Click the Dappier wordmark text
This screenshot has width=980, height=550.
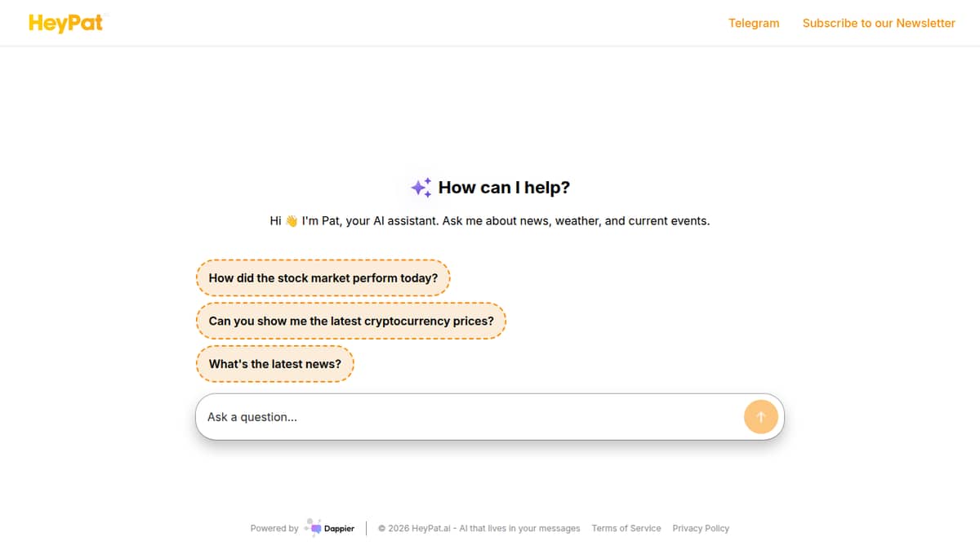click(x=340, y=529)
